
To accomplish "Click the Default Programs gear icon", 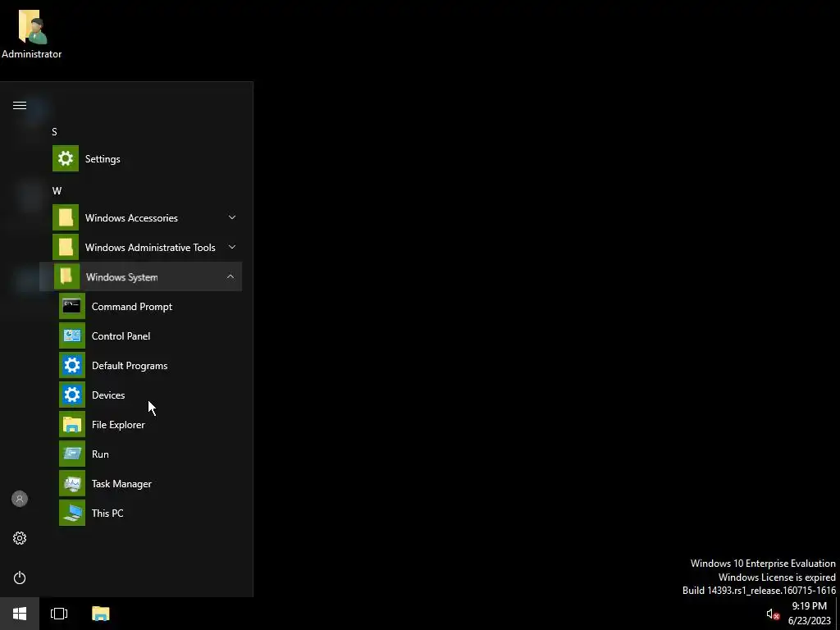I will (x=72, y=365).
